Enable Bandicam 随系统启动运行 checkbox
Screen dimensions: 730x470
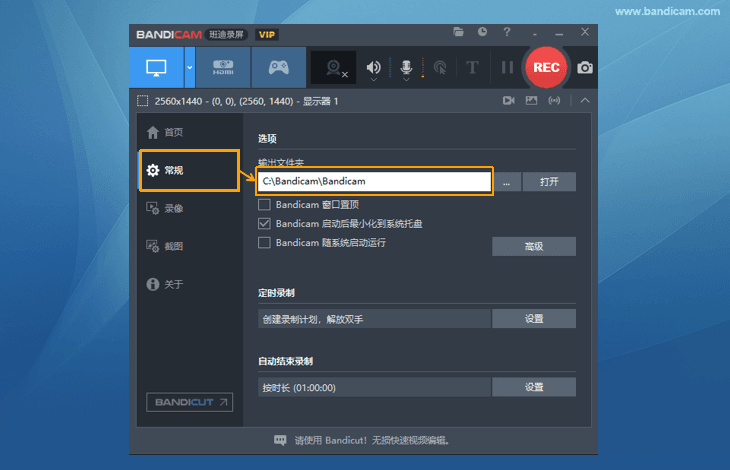click(x=264, y=242)
